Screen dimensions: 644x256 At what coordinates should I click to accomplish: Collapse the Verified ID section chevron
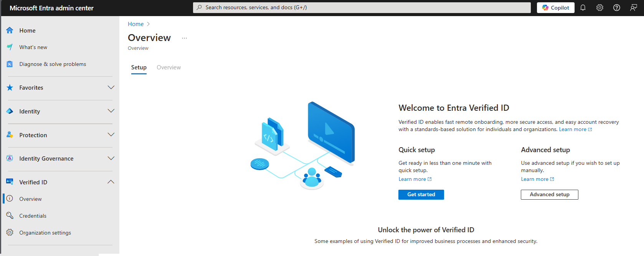(x=111, y=182)
